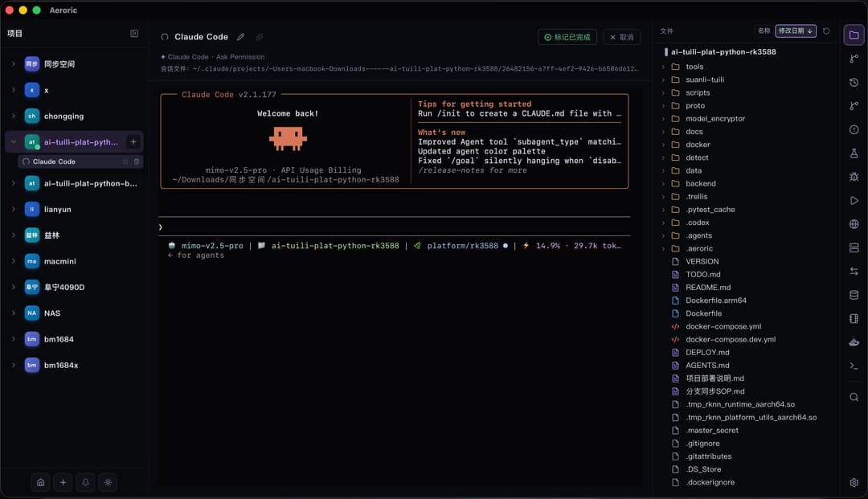Expand the tools folder
This screenshot has width=868, height=499.
point(663,67)
